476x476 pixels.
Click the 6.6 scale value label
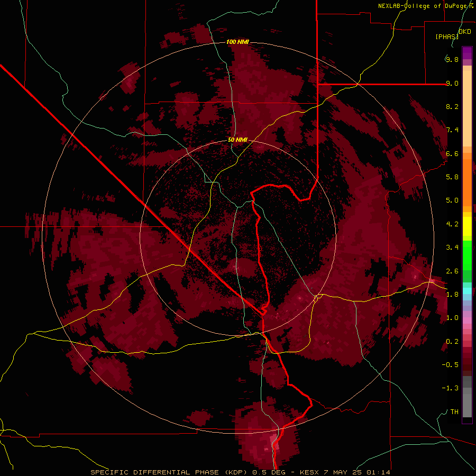click(x=452, y=153)
